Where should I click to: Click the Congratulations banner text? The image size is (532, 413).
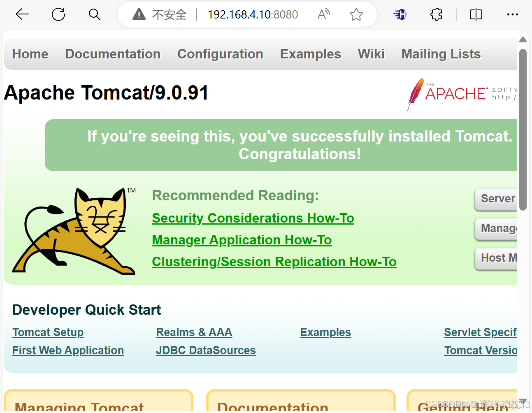[300, 145]
